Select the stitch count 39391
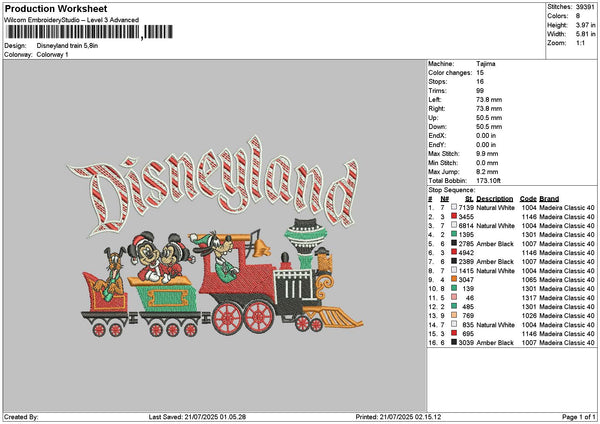The height and width of the screenshot is (424, 600). click(585, 7)
